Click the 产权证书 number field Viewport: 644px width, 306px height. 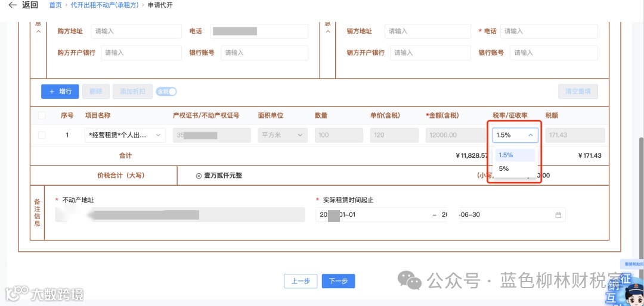(x=212, y=135)
